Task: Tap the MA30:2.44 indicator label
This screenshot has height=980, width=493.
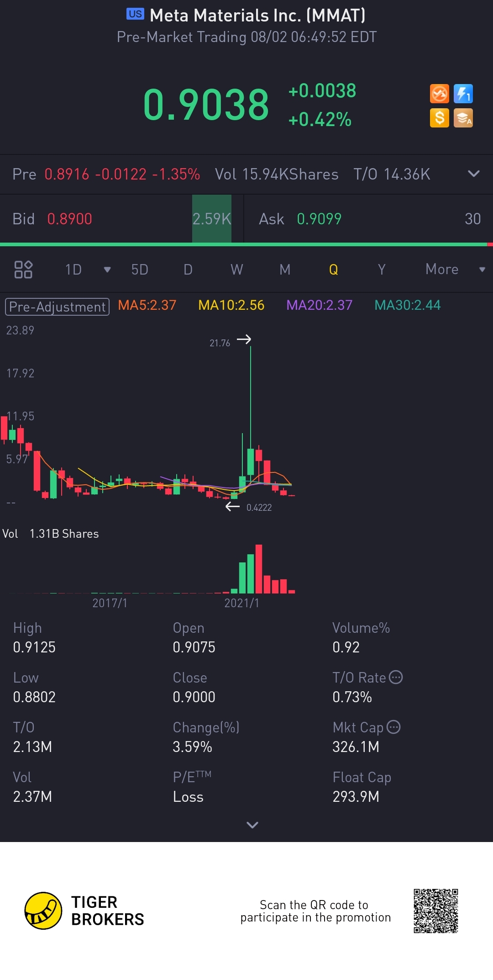Action: tap(408, 305)
